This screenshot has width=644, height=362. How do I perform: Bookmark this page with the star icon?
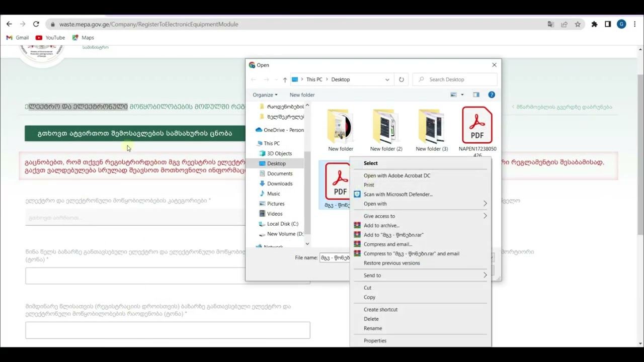[578, 24]
